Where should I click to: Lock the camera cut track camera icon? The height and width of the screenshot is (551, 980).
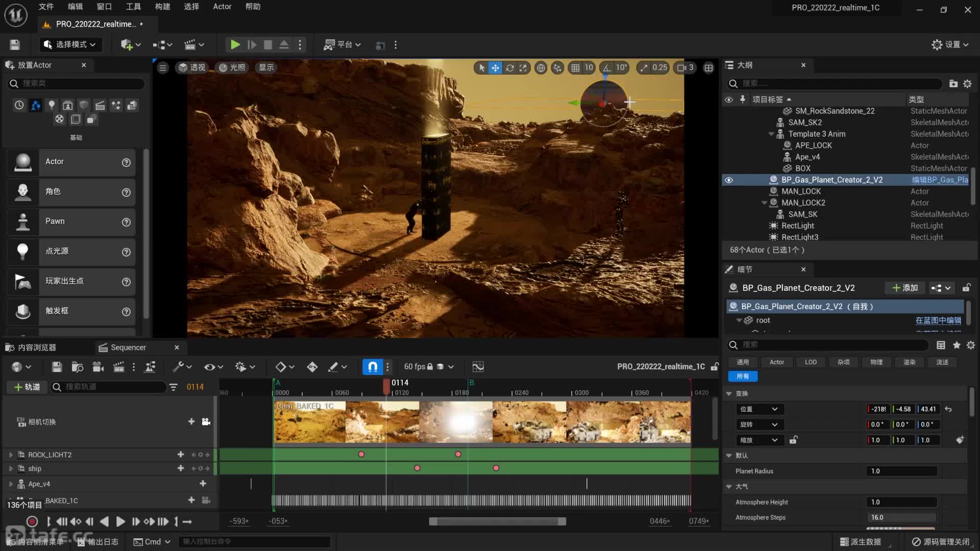(x=206, y=422)
